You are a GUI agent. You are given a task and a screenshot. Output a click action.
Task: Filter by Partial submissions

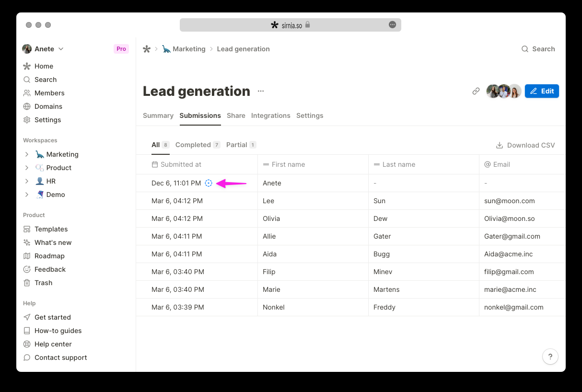tap(241, 145)
